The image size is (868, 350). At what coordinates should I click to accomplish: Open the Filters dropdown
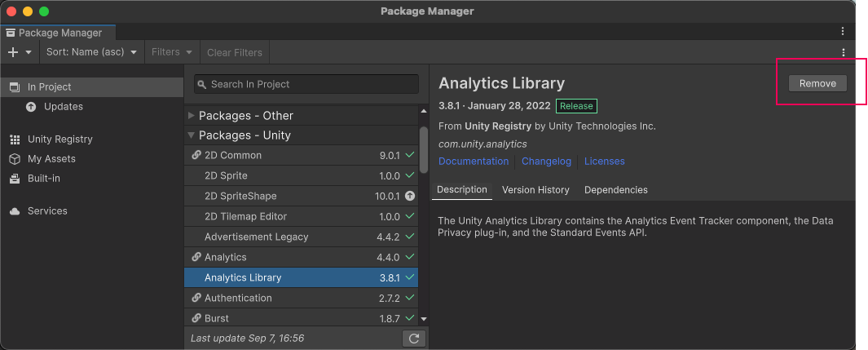172,52
